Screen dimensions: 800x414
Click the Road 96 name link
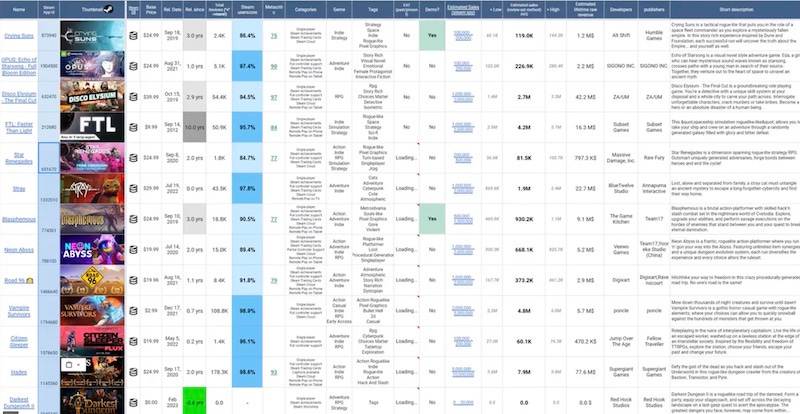pos(19,281)
